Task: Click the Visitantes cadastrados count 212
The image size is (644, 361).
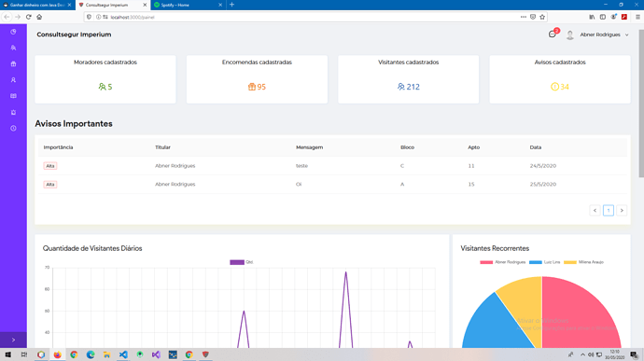Action: tap(413, 87)
